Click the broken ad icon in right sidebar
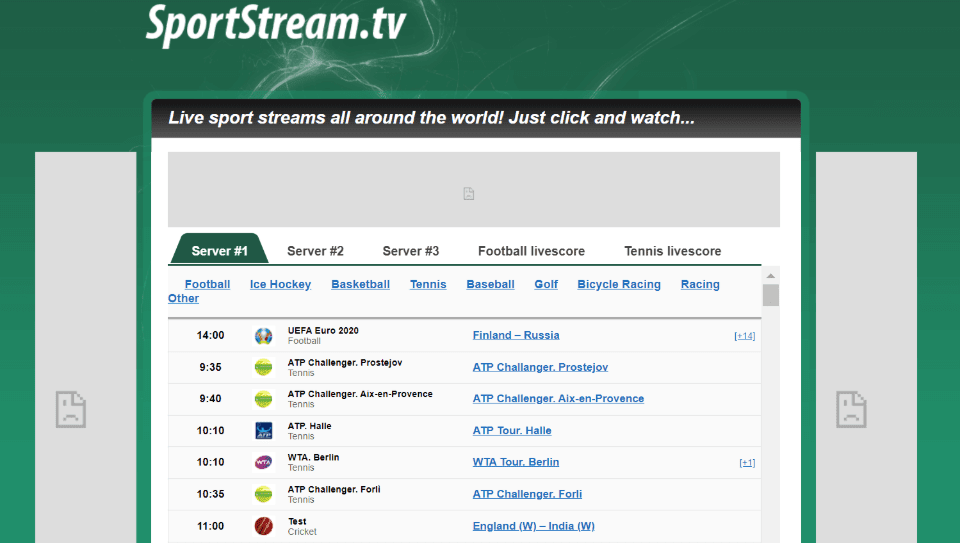The width and height of the screenshot is (960, 543). [x=851, y=409]
